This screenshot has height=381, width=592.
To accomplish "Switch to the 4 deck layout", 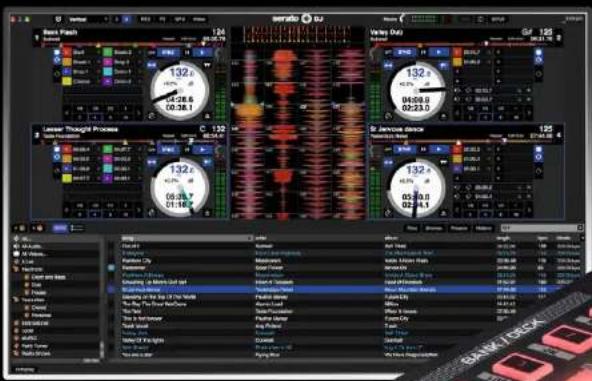I will click(x=127, y=19).
